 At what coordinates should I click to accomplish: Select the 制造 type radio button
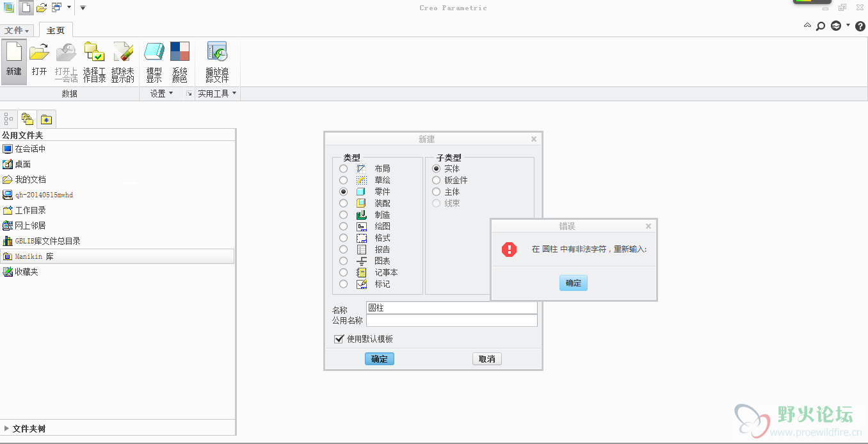click(x=344, y=215)
